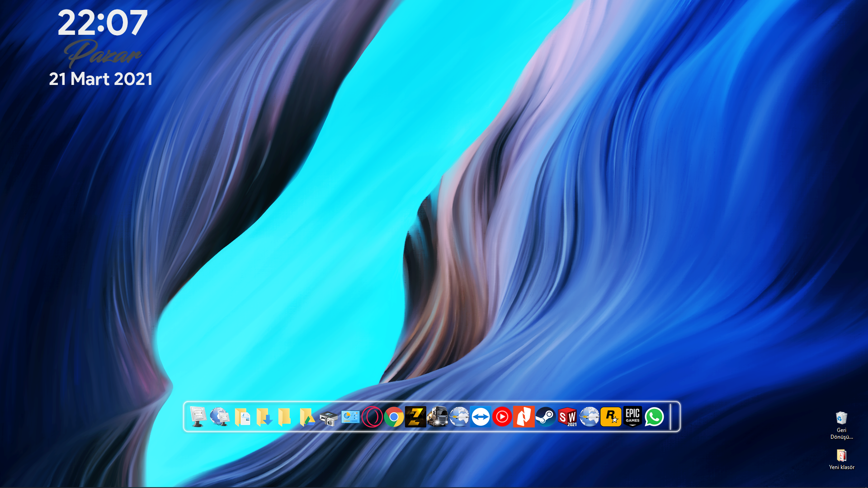
Task: Open the Control Panel dock icon
Action: coord(350,417)
